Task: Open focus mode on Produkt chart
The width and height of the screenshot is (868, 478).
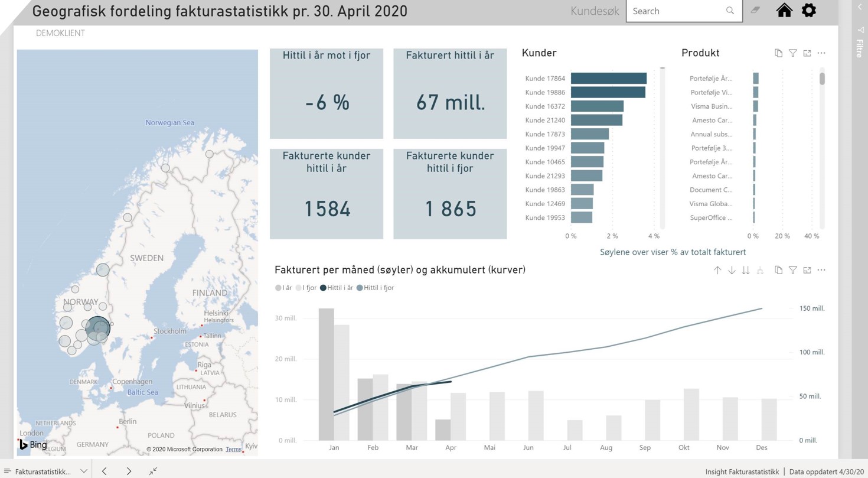Action: click(x=807, y=53)
